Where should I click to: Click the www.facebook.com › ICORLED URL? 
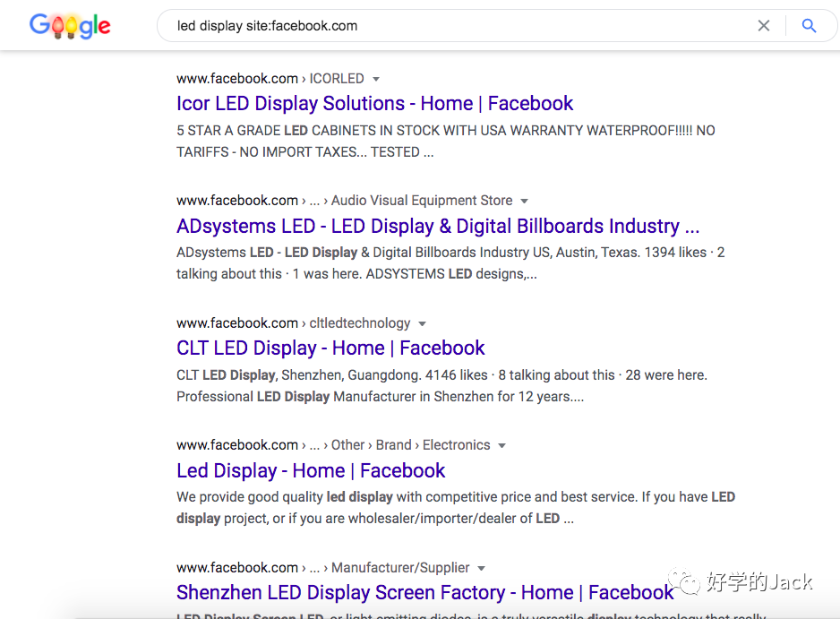[x=270, y=79]
